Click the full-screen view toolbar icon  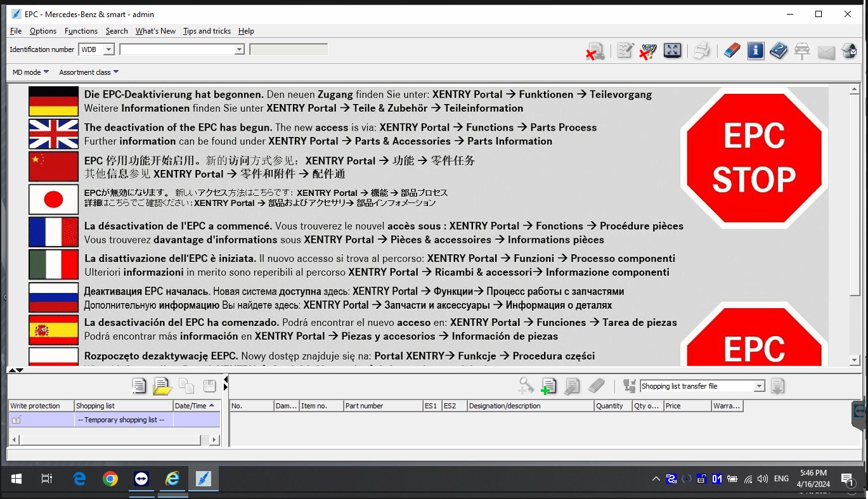pyautogui.click(x=672, y=51)
